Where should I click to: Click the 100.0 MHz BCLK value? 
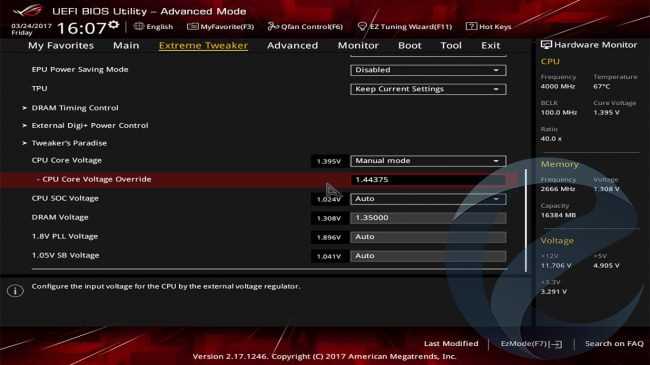pyautogui.click(x=559, y=112)
